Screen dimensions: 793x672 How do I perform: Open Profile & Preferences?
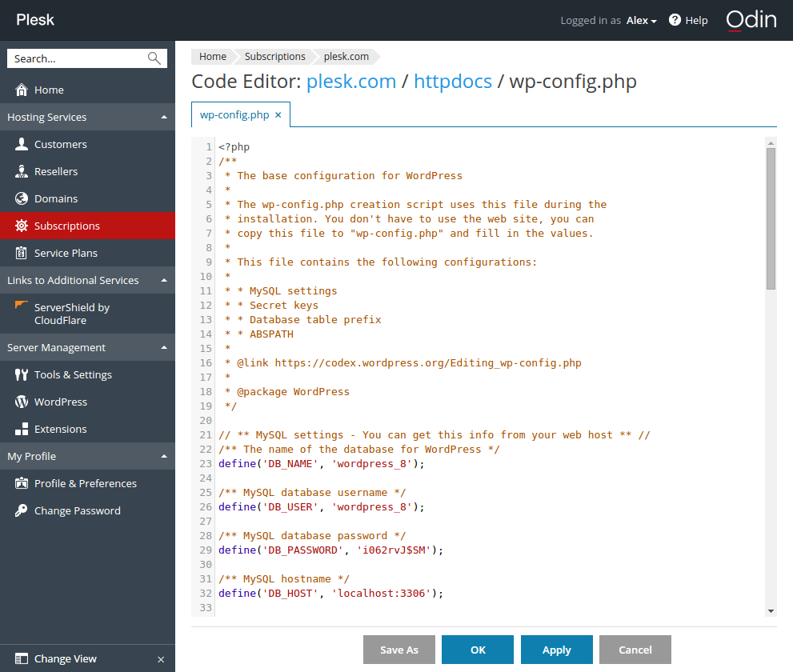(x=87, y=483)
